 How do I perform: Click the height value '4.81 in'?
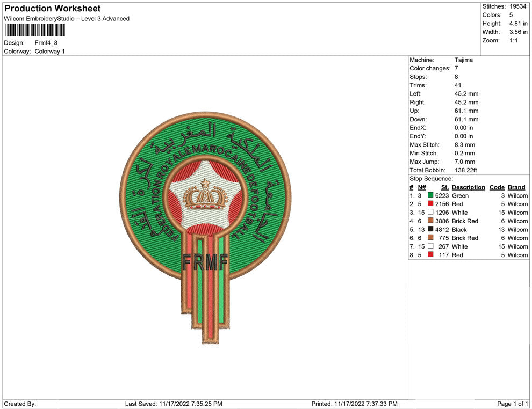pyautogui.click(x=518, y=24)
